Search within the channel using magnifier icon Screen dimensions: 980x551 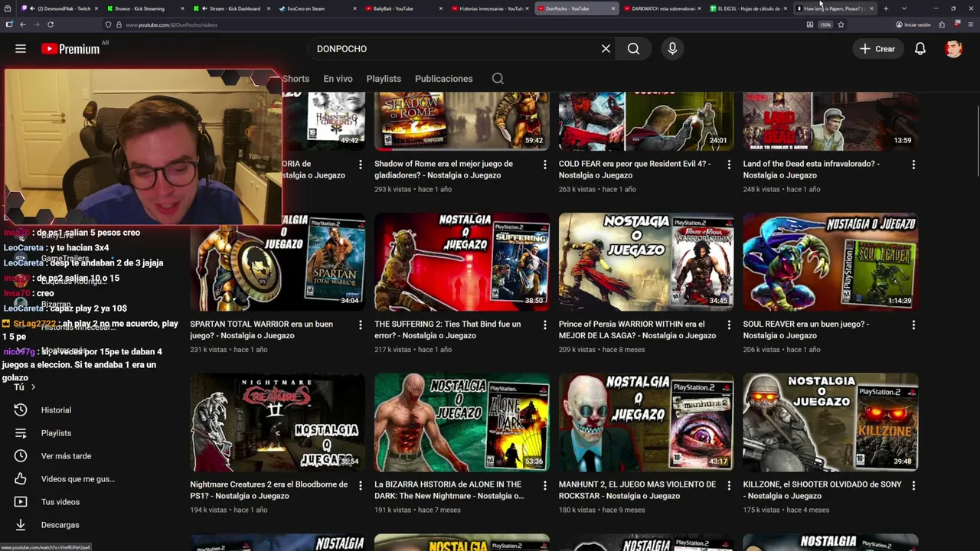[x=498, y=79]
